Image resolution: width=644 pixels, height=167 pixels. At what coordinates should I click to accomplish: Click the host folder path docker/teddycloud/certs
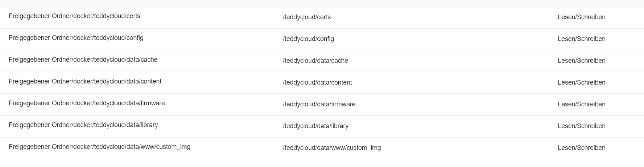click(x=74, y=16)
